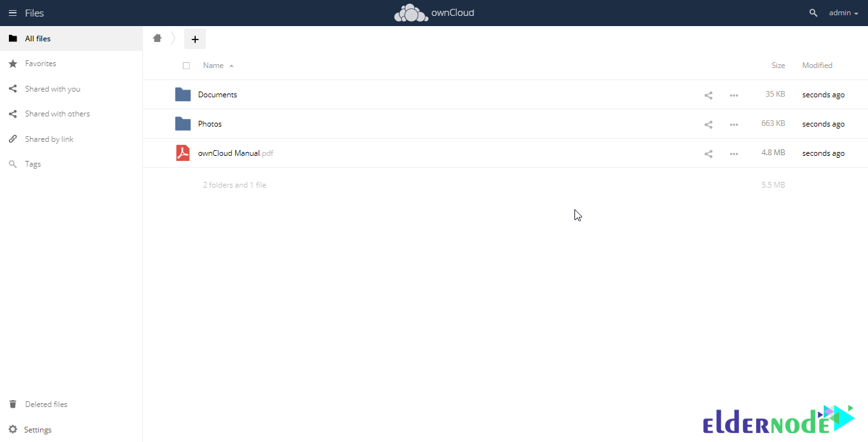The image size is (868, 442).
Task: Click the Favorites star icon
Action: pyautogui.click(x=13, y=64)
